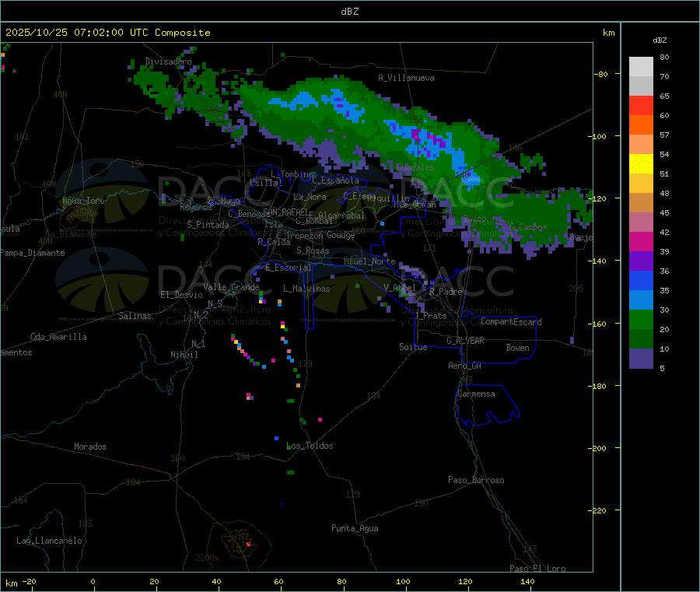Viewport: 700px width, 592px height.
Task: Click the light blue 30 dBZ legend swatch
Action: pos(641,300)
